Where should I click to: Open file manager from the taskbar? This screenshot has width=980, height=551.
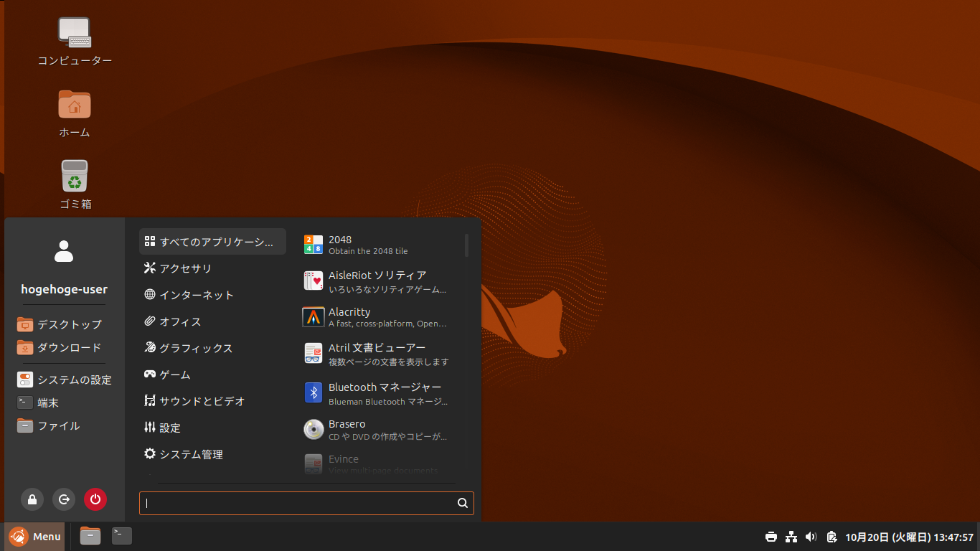click(90, 536)
